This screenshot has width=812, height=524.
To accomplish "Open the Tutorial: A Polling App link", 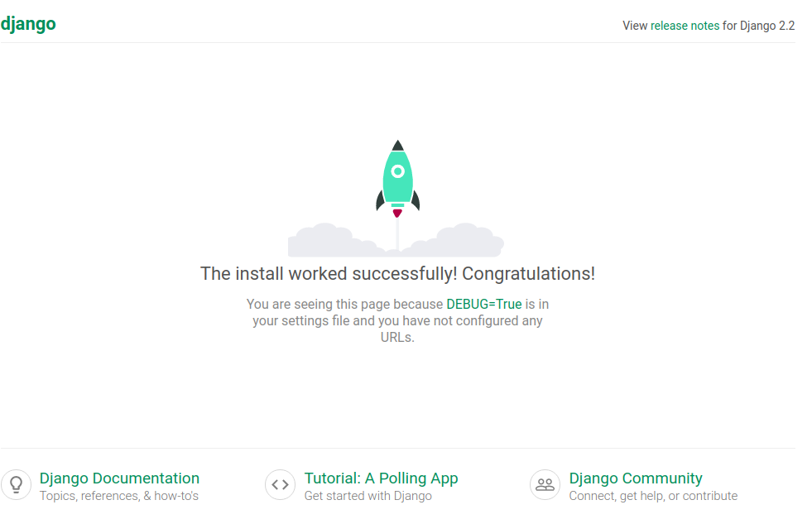I will (381, 478).
